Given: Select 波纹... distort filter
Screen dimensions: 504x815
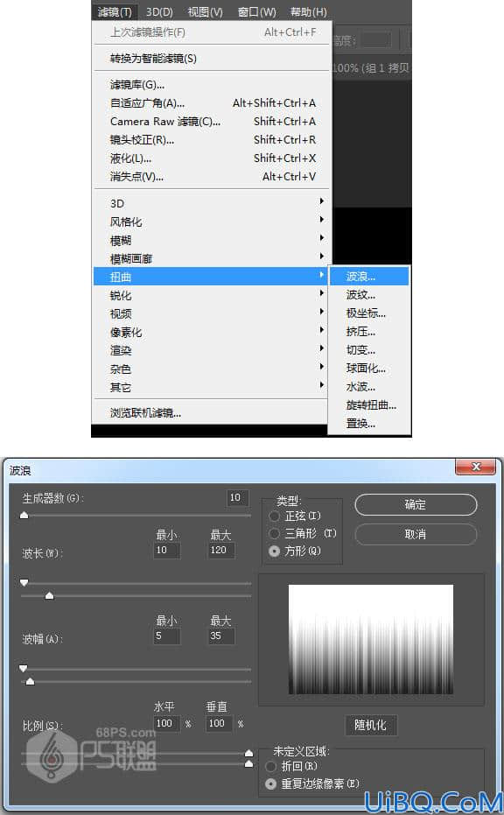Looking at the screenshot, I should (x=369, y=295).
